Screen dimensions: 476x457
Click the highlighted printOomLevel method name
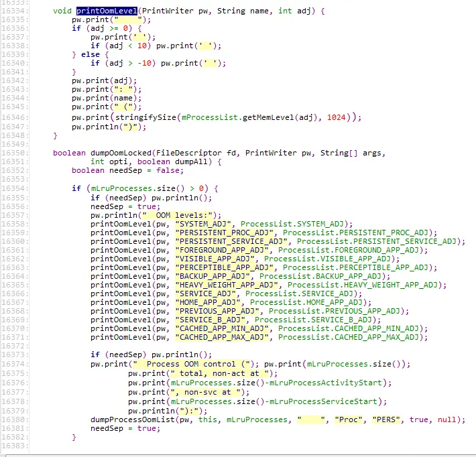[107, 11]
